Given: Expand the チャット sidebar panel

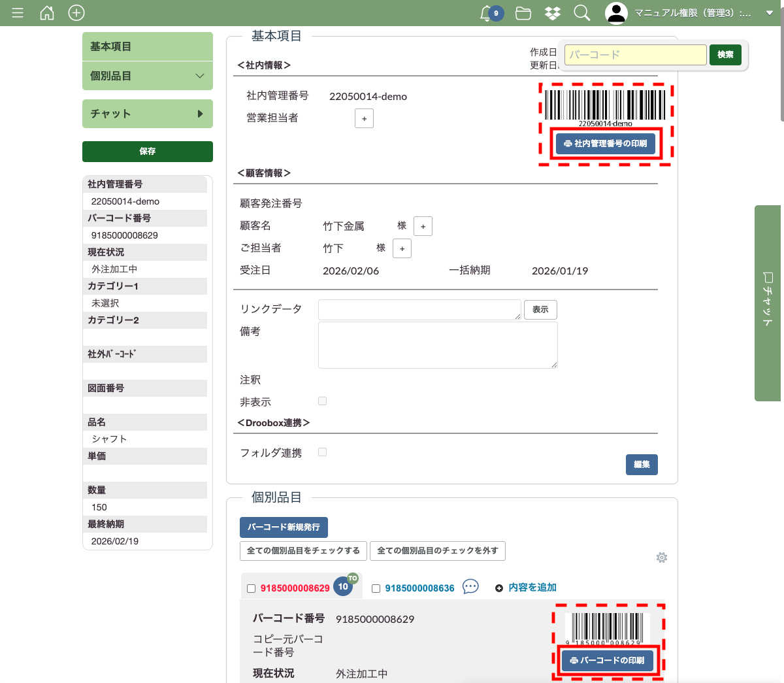Looking at the screenshot, I should (148, 114).
